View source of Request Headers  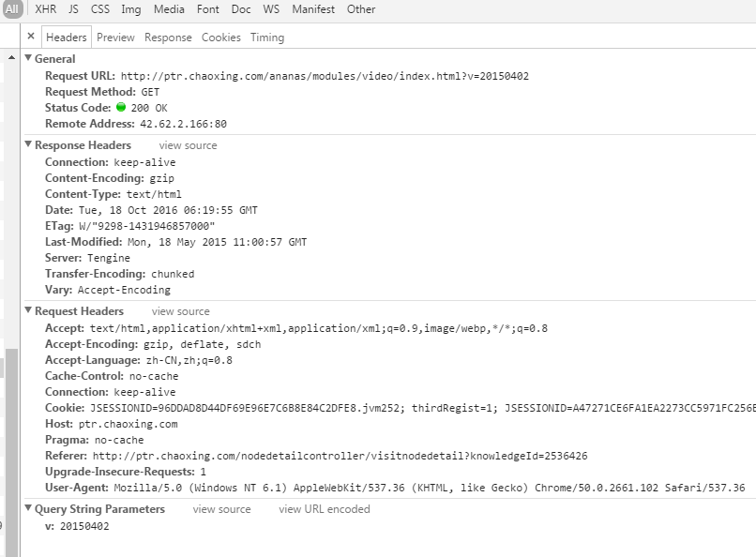181,311
